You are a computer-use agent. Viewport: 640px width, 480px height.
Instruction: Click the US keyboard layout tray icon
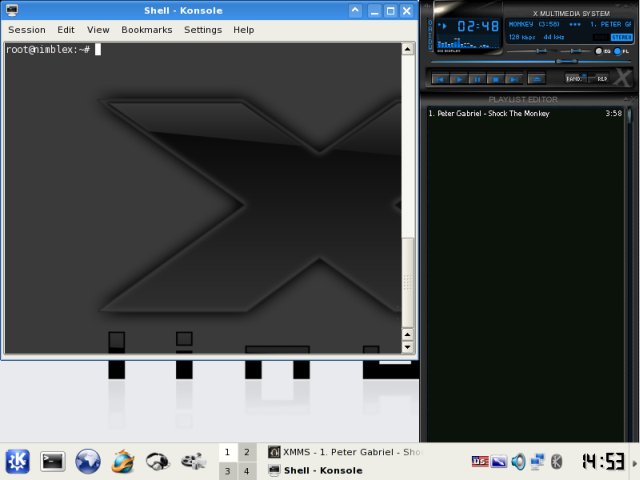(x=480, y=462)
